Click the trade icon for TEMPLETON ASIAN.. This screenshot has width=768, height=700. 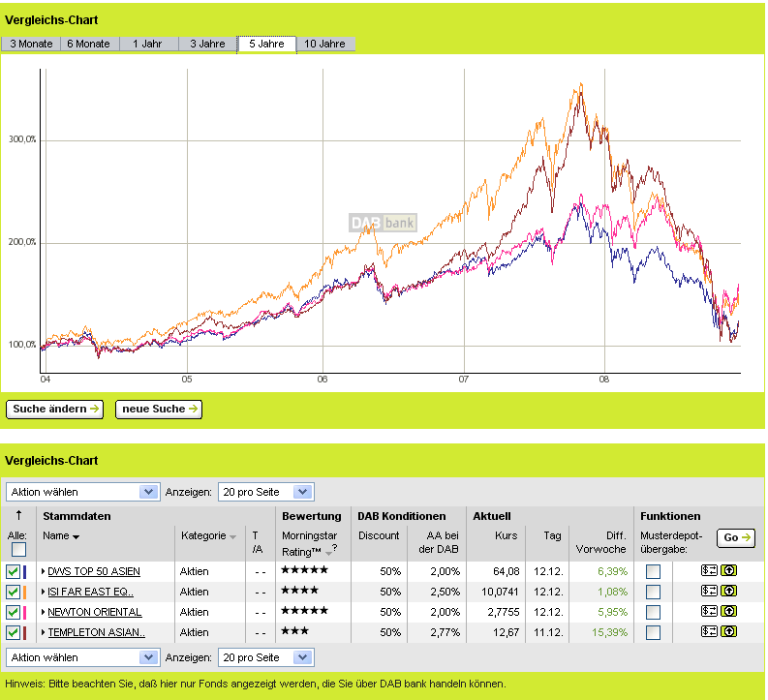(x=709, y=631)
